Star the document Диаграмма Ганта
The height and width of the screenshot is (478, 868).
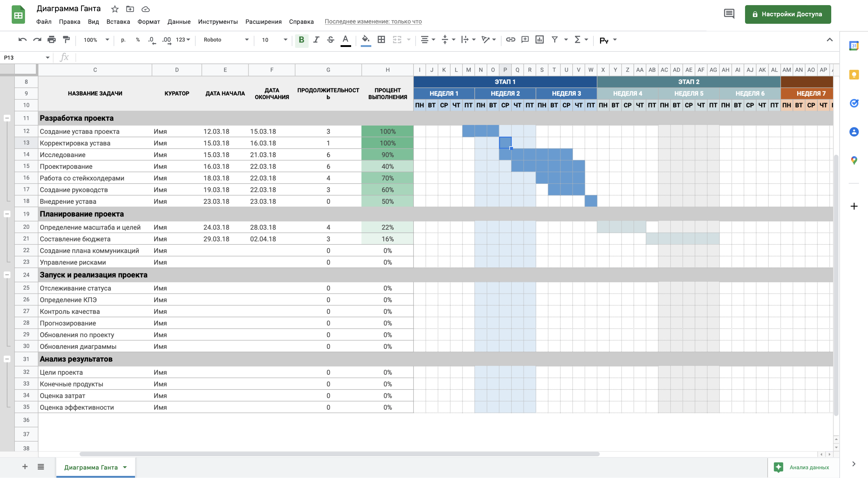(x=115, y=9)
